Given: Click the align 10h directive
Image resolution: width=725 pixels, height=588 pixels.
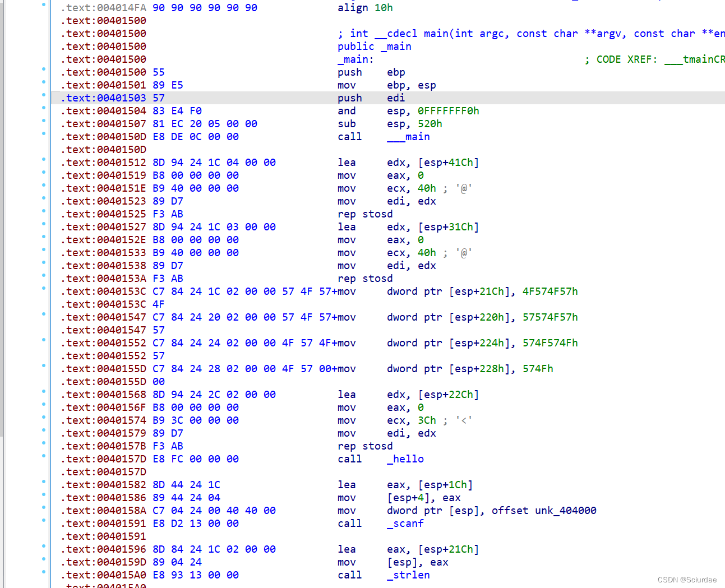Looking at the screenshot, I should point(365,8).
